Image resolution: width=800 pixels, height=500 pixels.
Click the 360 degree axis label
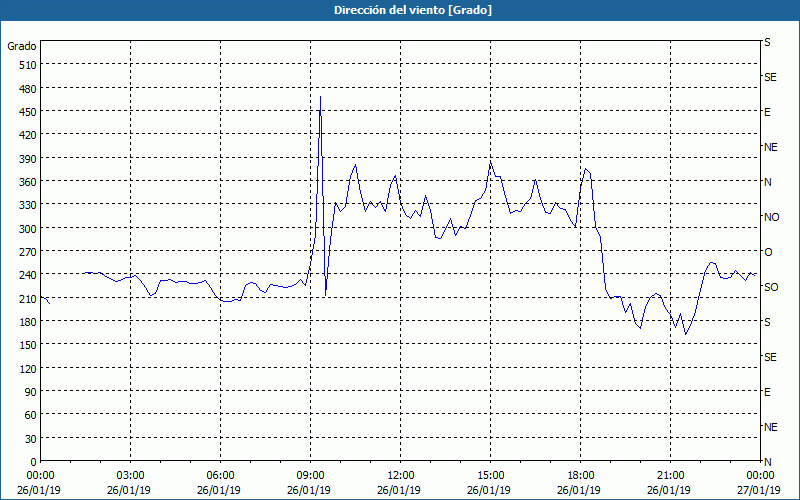pyautogui.click(x=29, y=182)
